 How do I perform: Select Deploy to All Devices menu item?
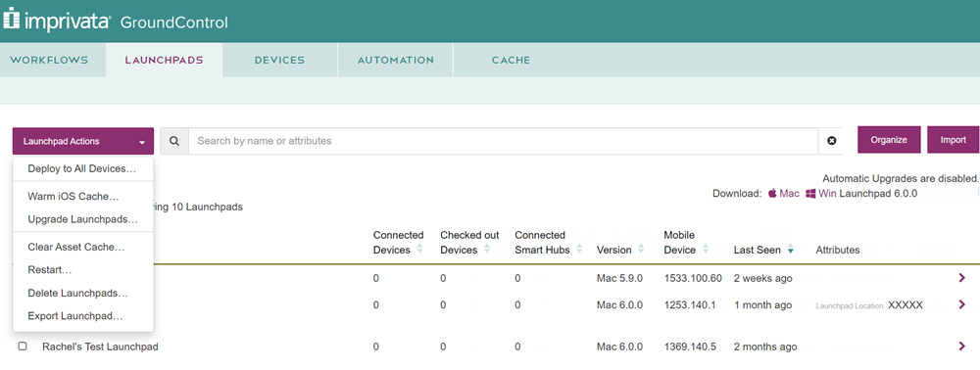[x=82, y=169]
